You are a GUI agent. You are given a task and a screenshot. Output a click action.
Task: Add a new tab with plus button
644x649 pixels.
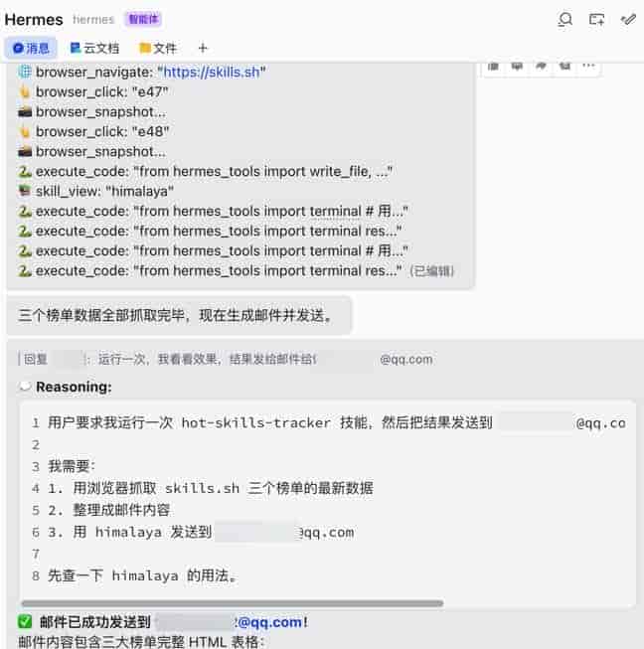pyautogui.click(x=203, y=49)
